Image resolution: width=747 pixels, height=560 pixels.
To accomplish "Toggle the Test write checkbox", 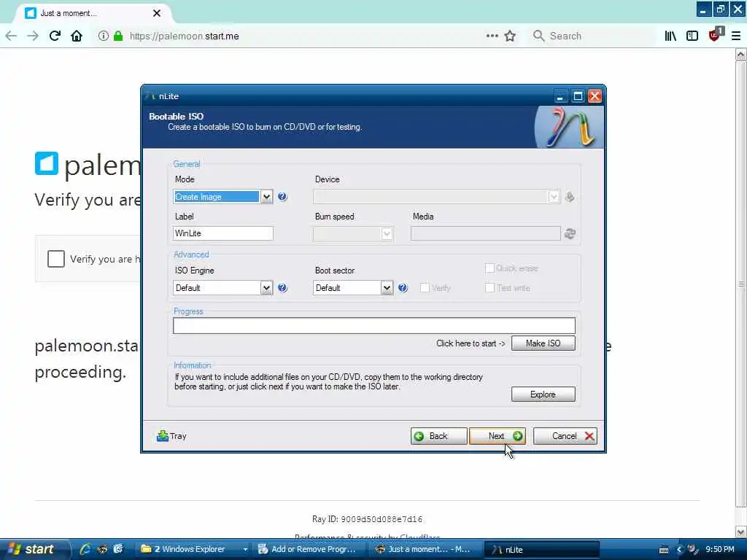I will [489, 287].
